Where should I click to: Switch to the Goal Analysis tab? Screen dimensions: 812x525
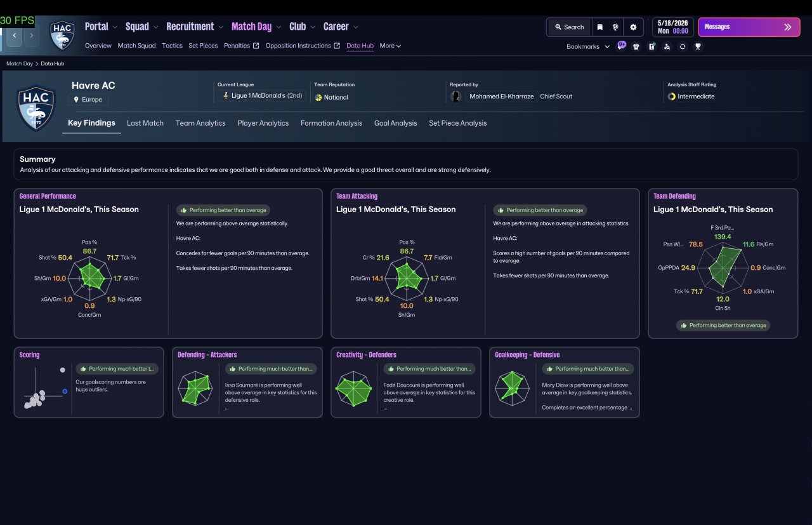tap(396, 123)
